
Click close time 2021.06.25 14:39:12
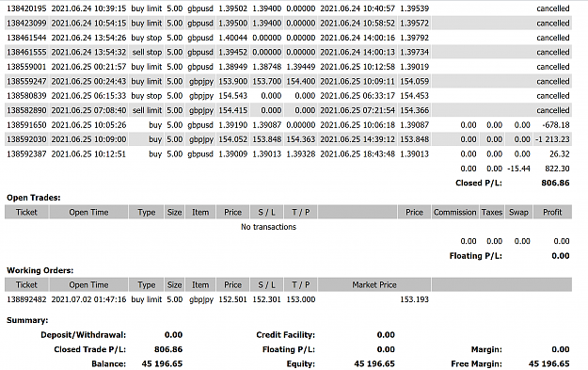tap(358, 139)
